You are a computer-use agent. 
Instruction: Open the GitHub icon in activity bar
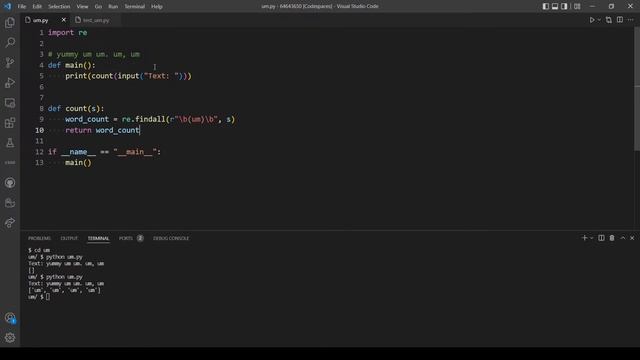10,183
